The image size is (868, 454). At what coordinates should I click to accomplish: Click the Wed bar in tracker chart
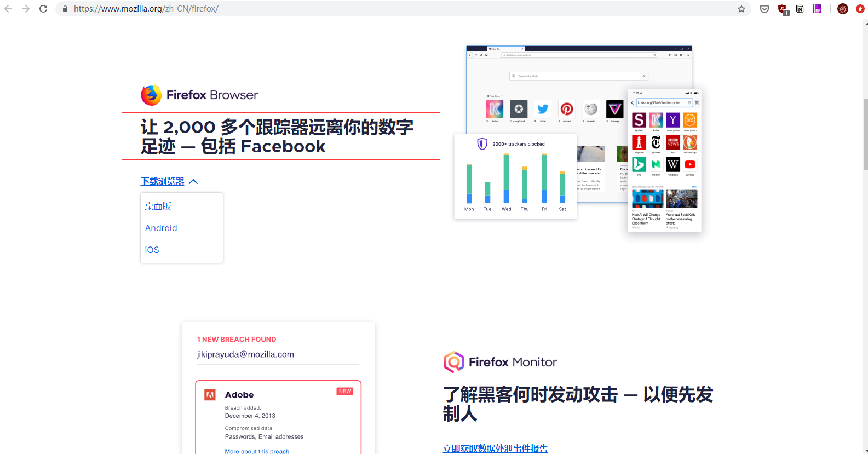point(506,179)
